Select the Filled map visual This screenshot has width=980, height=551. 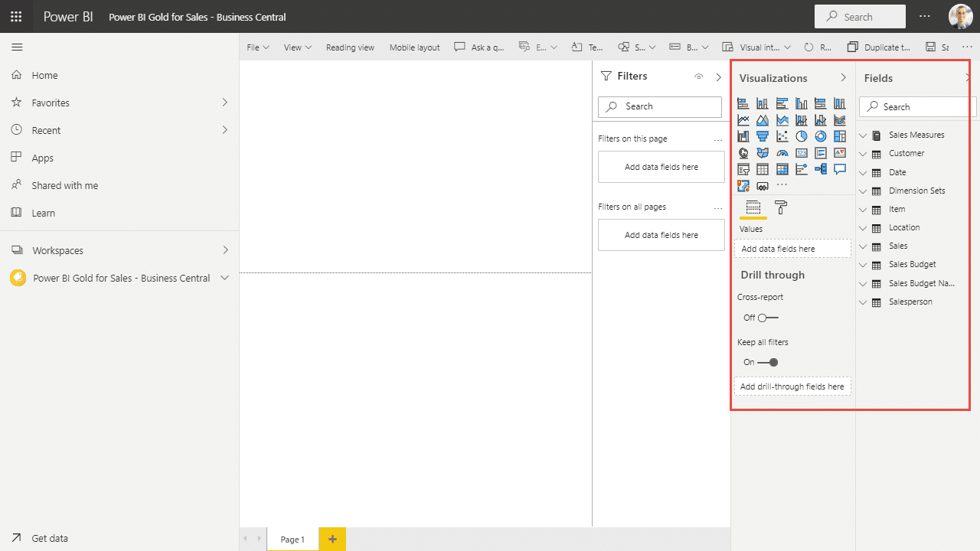click(x=763, y=153)
